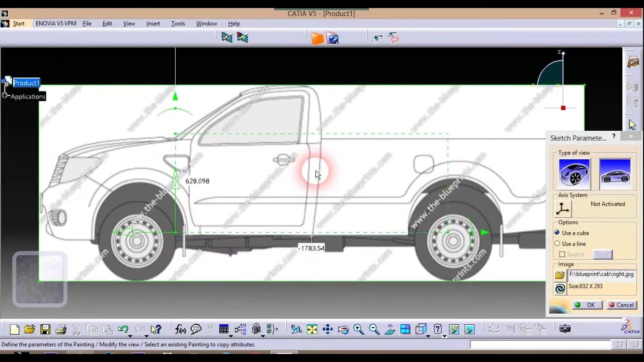Screen dimensions: 644x362
Task: Fit All In view
Action: pyautogui.click(x=312, y=329)
